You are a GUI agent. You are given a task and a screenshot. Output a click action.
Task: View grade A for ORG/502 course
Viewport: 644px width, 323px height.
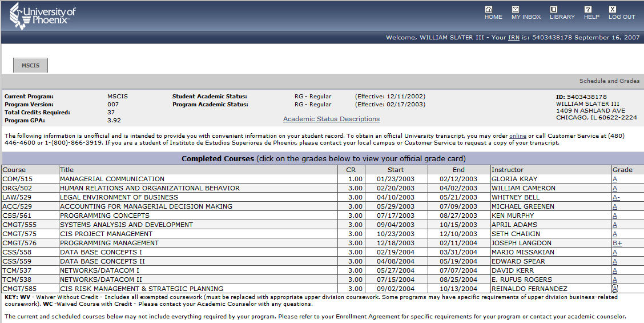tap(615, 188)
